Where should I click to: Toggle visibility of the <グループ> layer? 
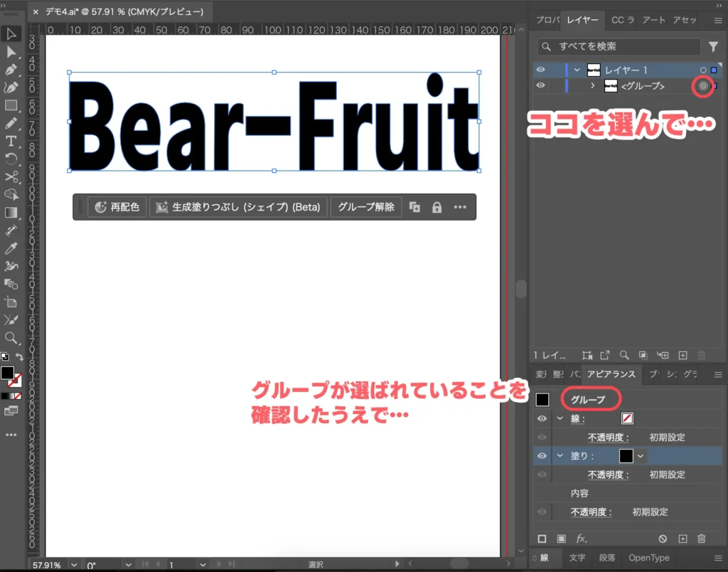[542, 85]
